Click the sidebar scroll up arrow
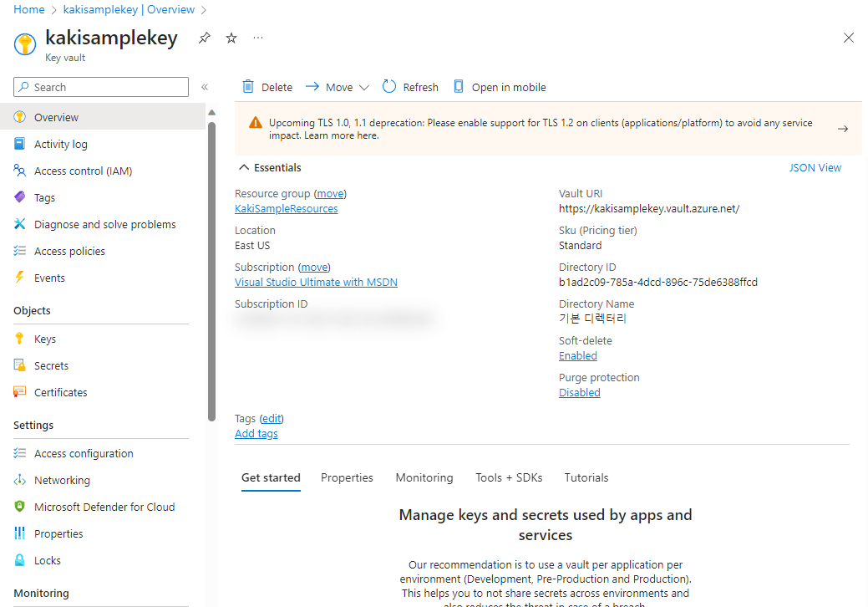This screenshot has height=607, width=868. tap(211, 112)
